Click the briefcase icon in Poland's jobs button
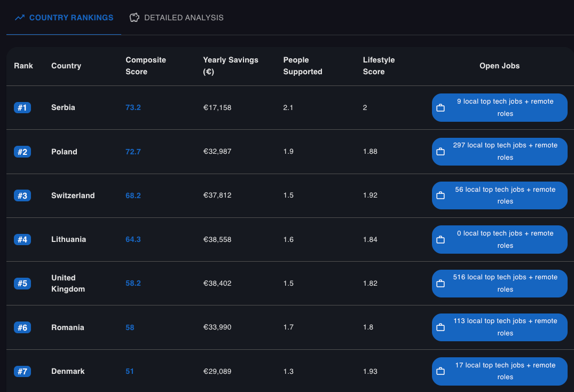 point(441,152)
